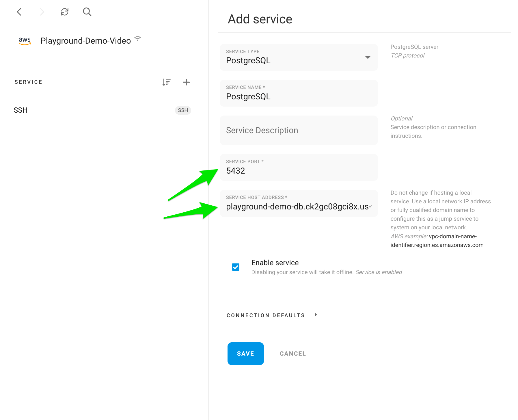Viewport: 518px width, 420px height.
Task: Select the SSH service in the list
Action: coord(103,110)
